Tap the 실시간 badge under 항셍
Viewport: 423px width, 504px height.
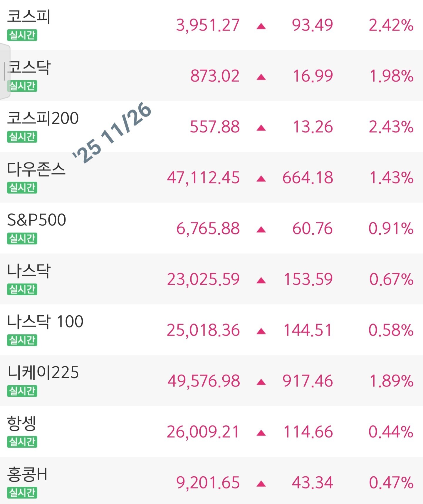22,442
